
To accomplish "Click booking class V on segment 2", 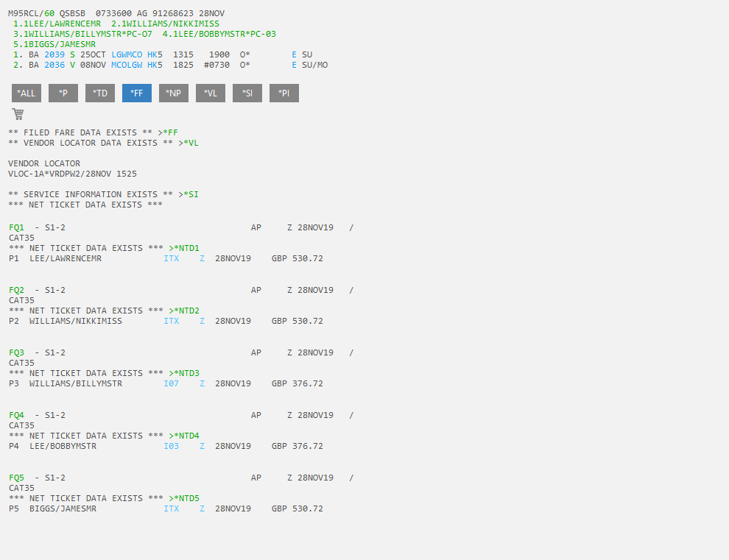I will (72, 65).
